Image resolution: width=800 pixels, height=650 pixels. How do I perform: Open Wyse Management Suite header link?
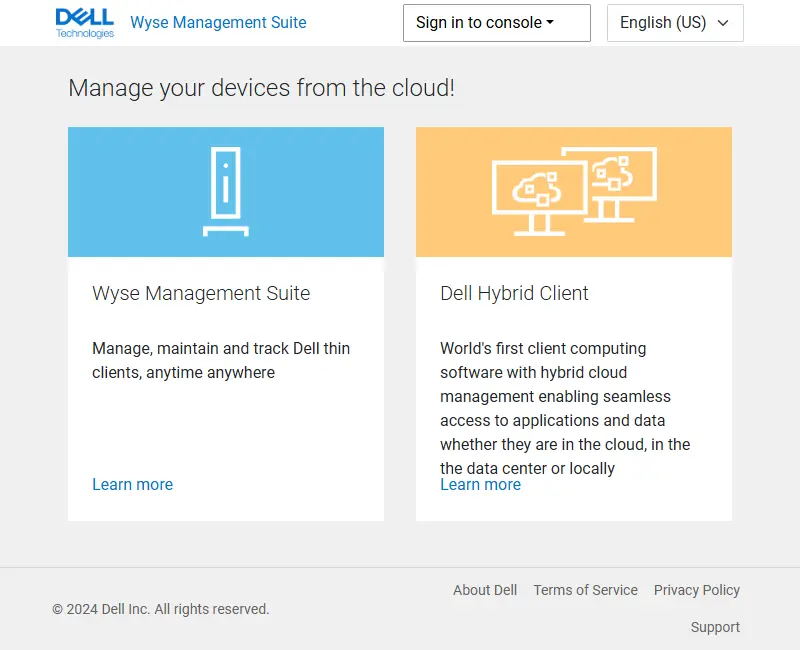tap(218, 22)
